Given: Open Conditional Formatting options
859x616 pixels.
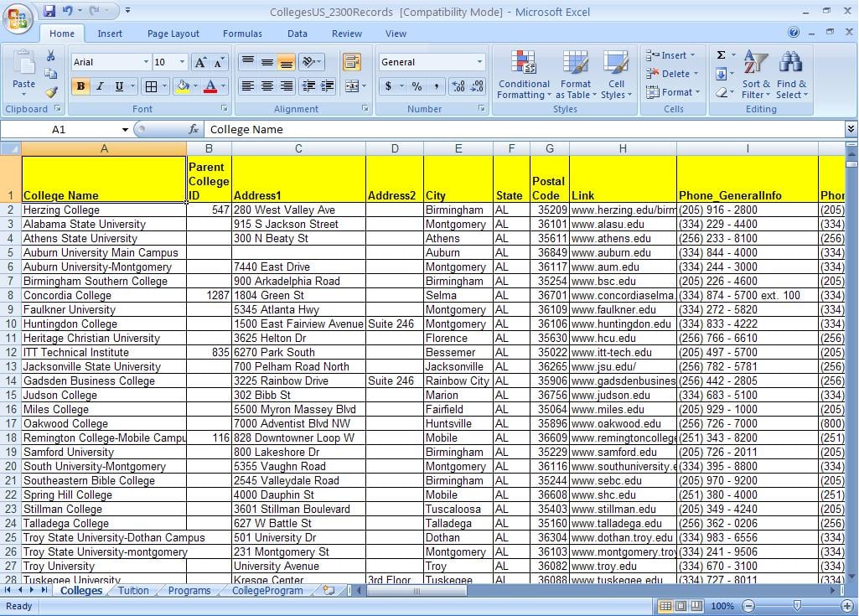Looking at the screenshot, I should [524, 75].
